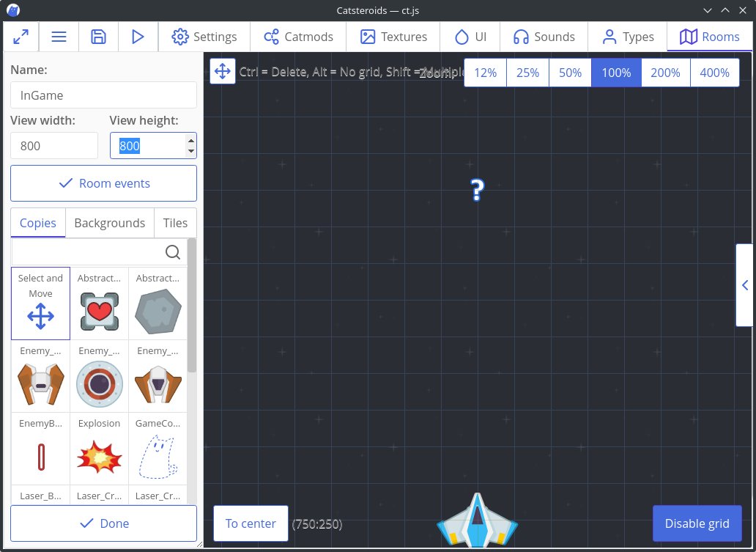Save the project with the floppy disk icon
The width and height of the screenshot is (756, 552).
click(98, 37)
